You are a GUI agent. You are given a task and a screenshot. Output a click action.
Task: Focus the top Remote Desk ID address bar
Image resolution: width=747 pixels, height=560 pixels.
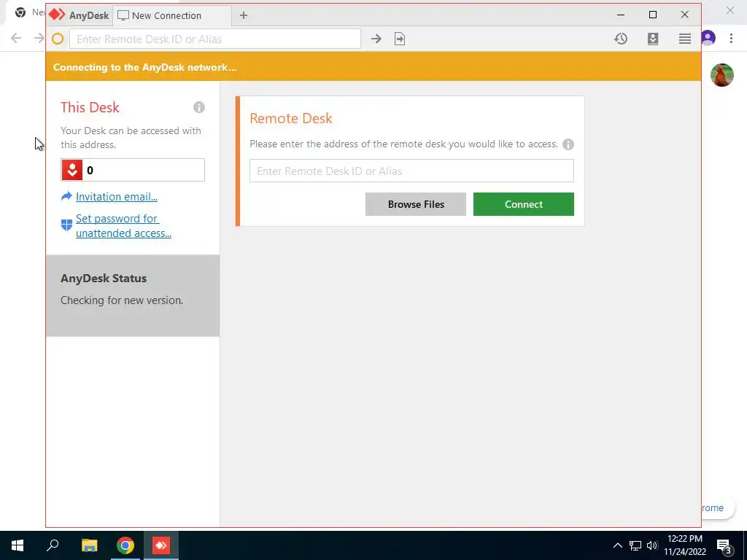[215, 39]
